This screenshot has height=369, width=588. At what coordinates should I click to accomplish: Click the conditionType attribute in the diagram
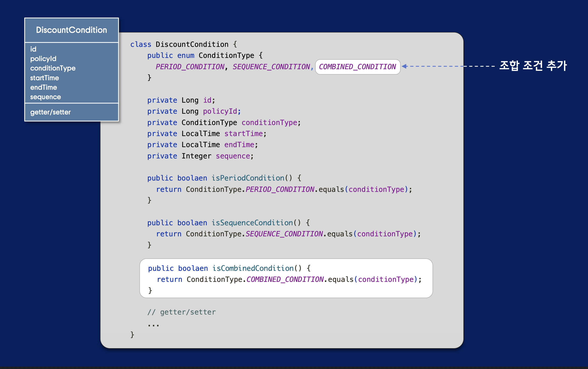(53, 68)
